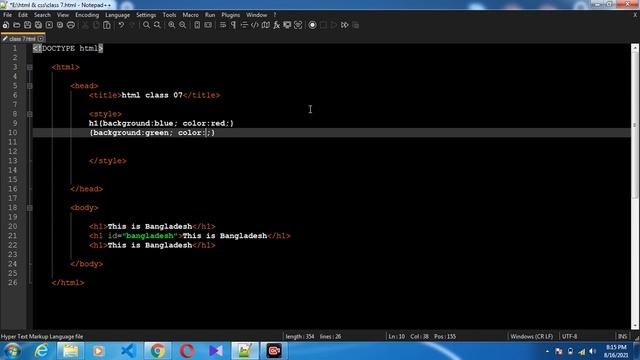Show the Function List toolbar icon
Screen dimensions: 640x360
pyautogui.click(x=276, y=25)
